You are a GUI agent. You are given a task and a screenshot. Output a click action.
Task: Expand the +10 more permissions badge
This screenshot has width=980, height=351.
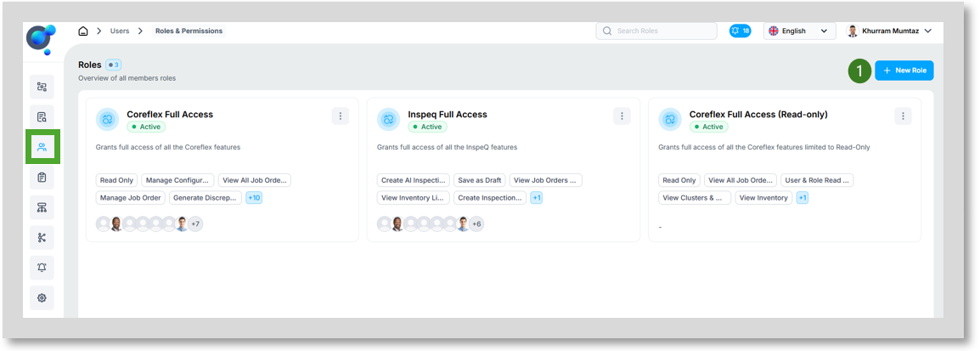tap(254, 198)
